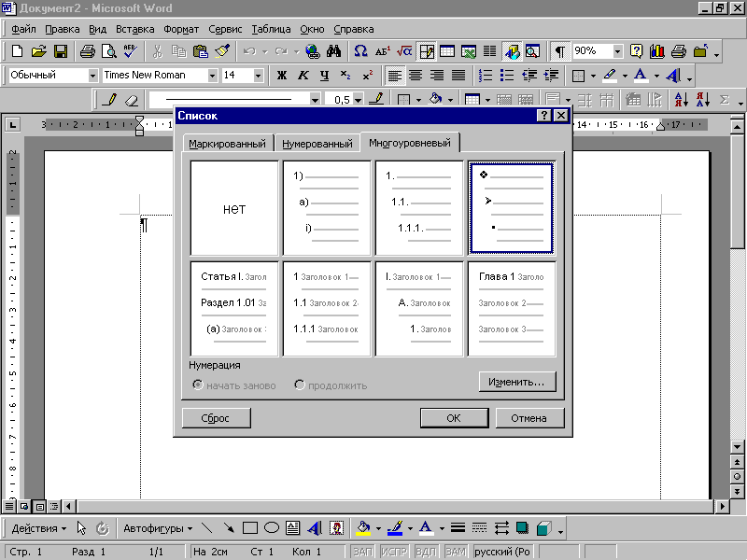
Task: Click fill color bucket on drawing toolbar
Action: coord(363,528)
